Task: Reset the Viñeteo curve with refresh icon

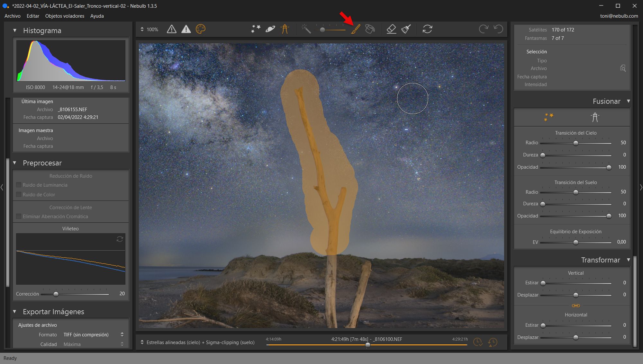Action: pyautogui.click(x=120, y=239)
